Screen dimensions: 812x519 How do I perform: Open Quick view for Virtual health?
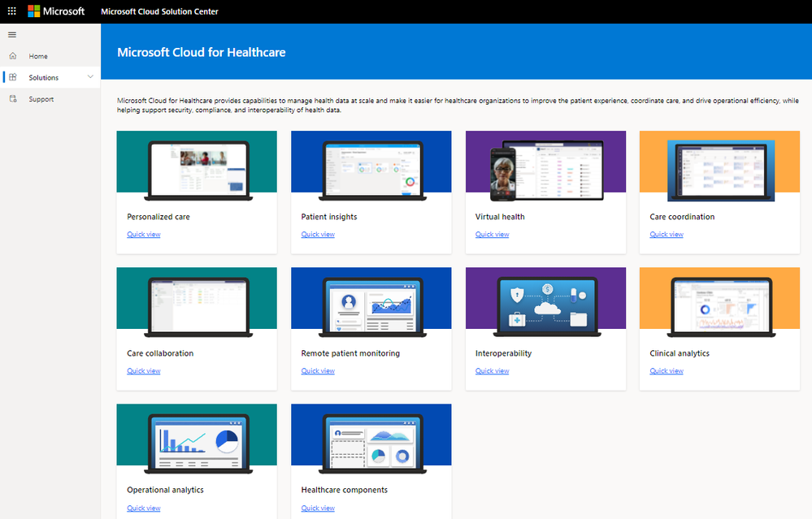pos(492,235)
